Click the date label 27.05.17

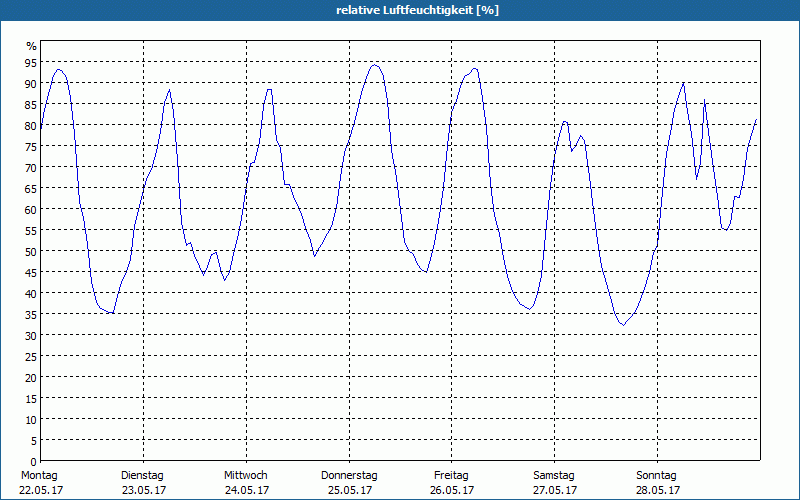tap(554, 490)
